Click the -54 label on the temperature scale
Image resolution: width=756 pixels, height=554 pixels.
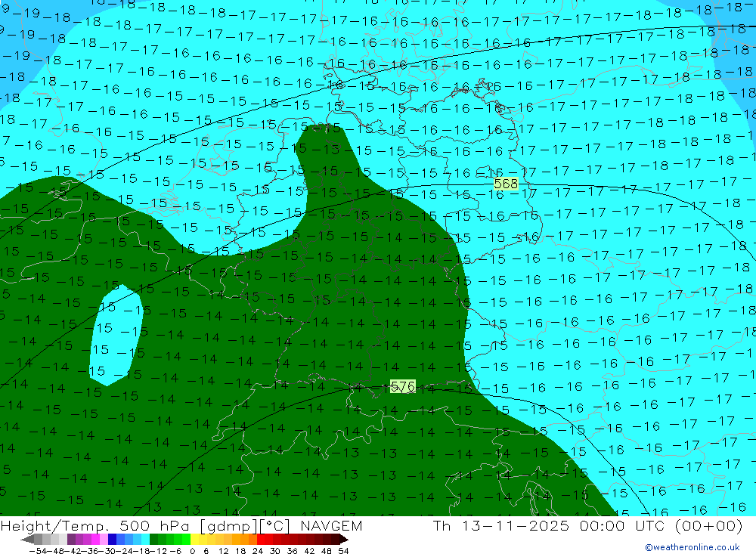click(38, 551)
